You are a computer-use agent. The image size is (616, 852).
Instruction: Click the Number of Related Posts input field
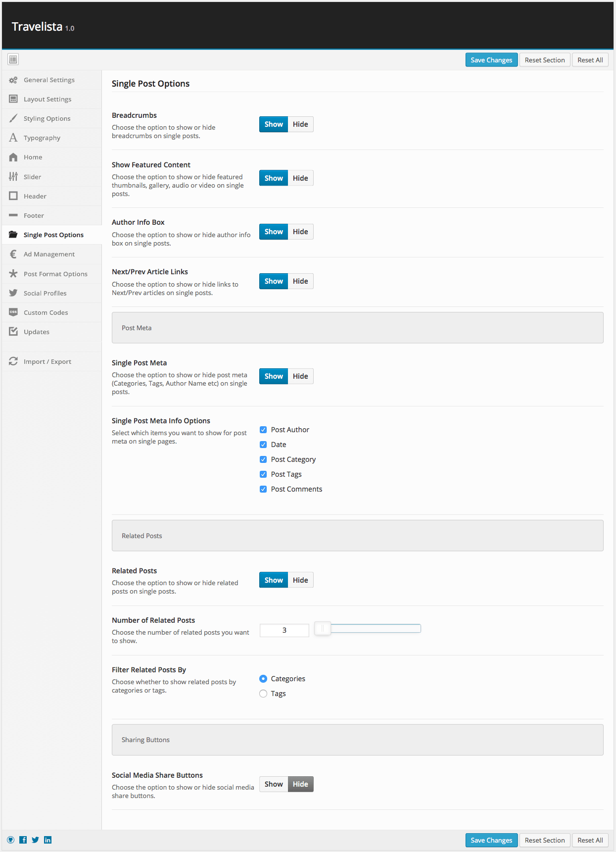click(x=284, y=630)
